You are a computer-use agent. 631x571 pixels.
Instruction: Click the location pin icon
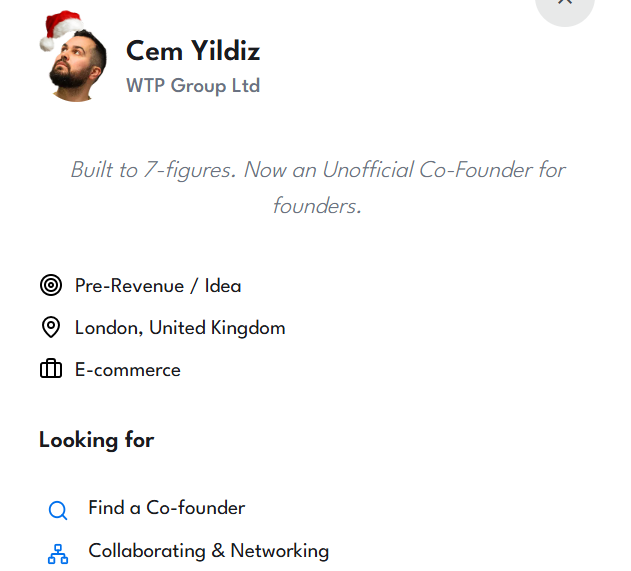[x=51, y=328]
